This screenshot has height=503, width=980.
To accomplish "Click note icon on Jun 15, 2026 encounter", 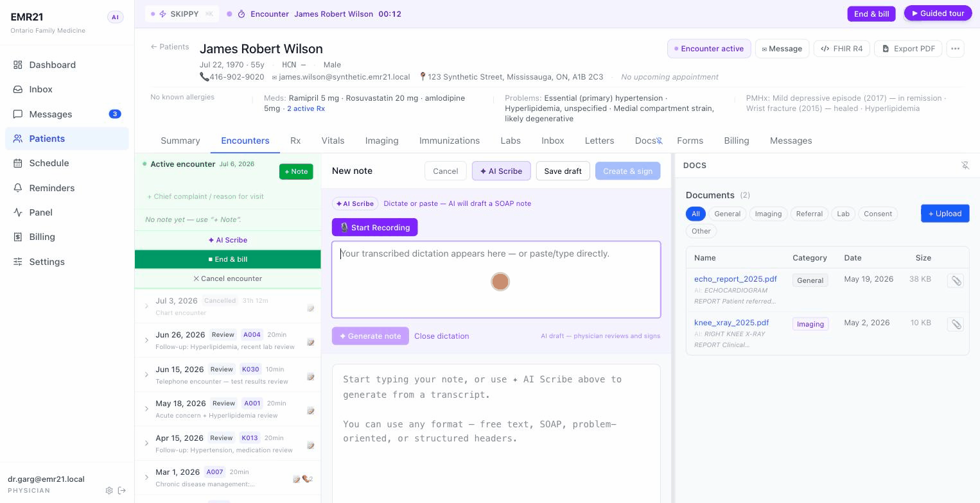I will pos(311,377).
